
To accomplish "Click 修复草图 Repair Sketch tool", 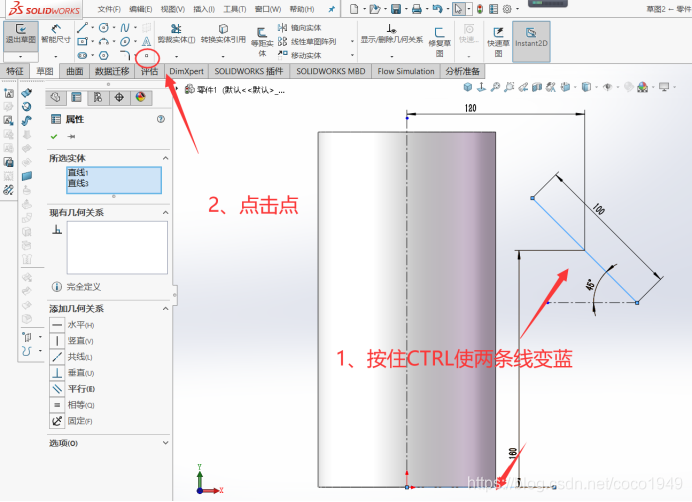I will (440, 42).
